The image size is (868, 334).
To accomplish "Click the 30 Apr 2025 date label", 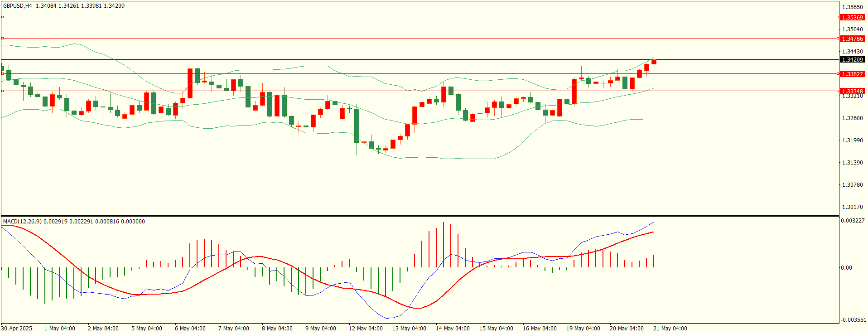I will tap(17, 329).
